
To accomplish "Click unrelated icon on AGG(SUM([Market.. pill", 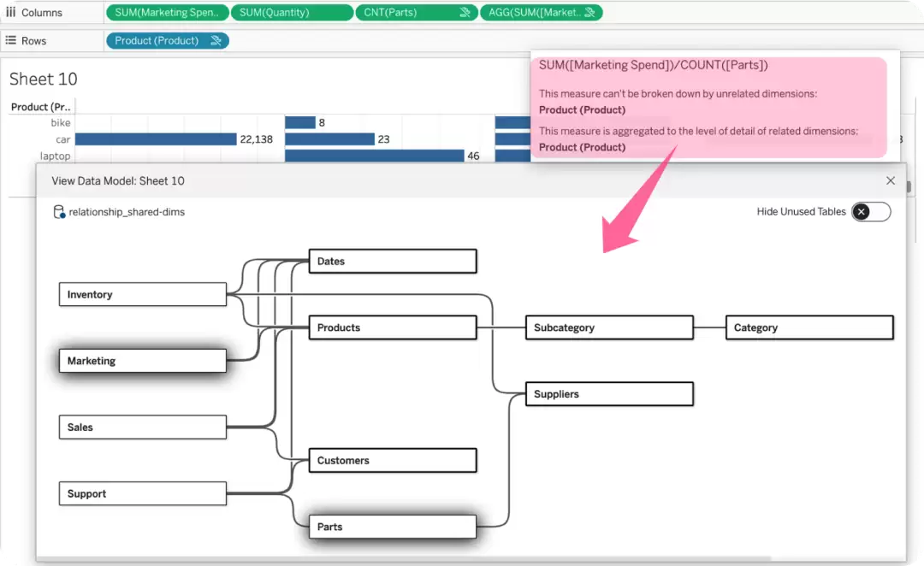I will point(589,12).
